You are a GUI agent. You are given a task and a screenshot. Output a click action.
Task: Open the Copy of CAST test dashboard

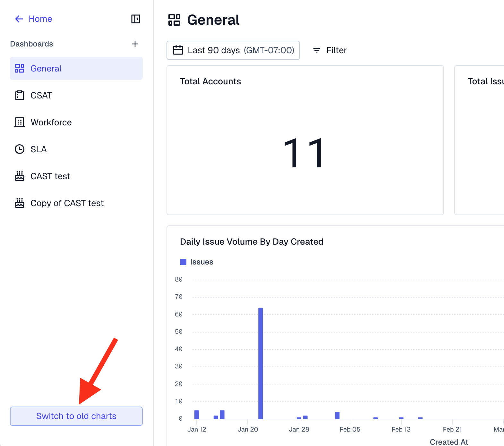[x=67, y=203]
